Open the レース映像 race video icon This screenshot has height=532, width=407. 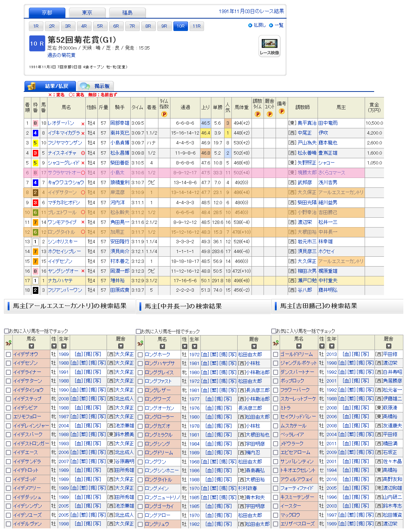[269, 46]
